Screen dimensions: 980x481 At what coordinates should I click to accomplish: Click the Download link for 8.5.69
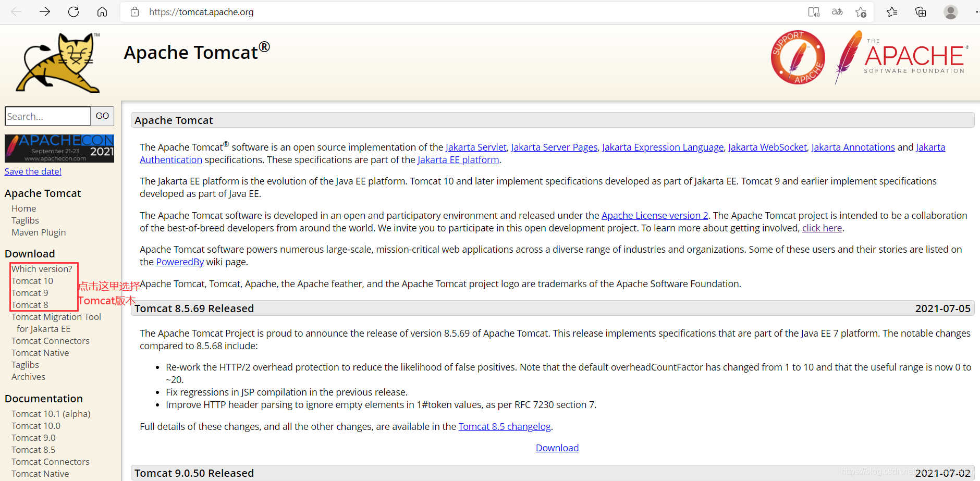[557, 448]
